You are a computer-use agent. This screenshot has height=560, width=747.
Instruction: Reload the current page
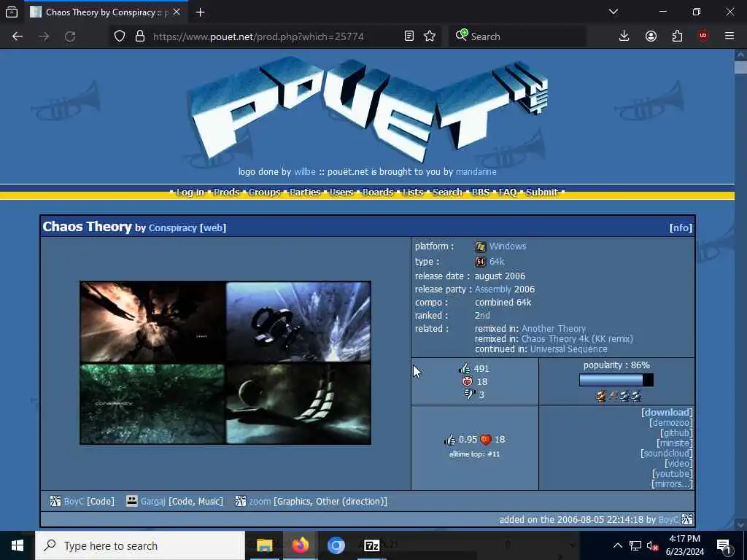70,36
